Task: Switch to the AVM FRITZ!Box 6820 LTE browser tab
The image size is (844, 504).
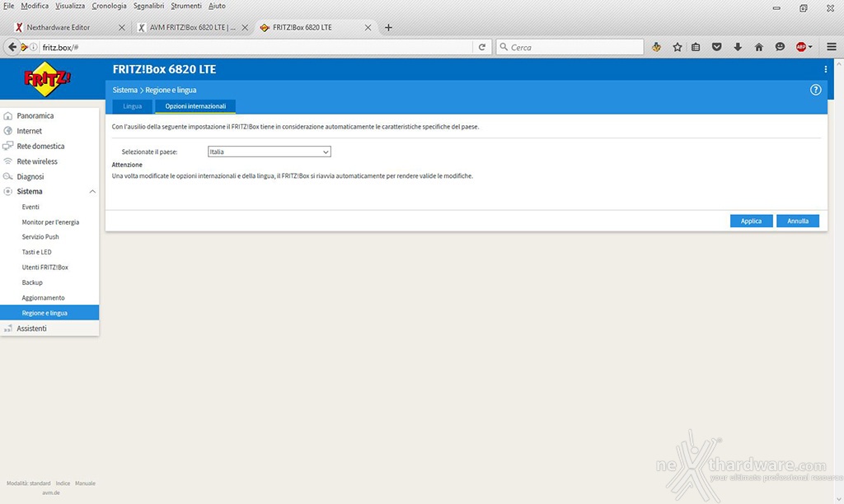Action: 192,27
